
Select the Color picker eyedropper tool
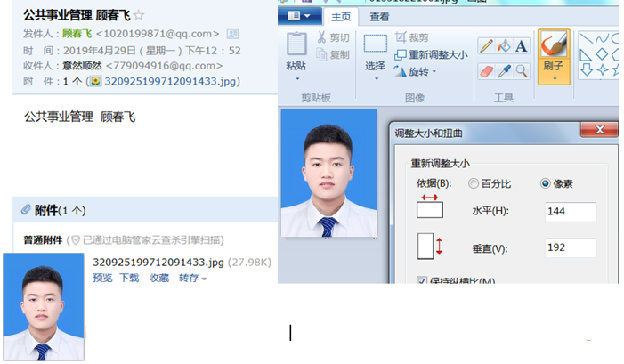coord(504,70)
